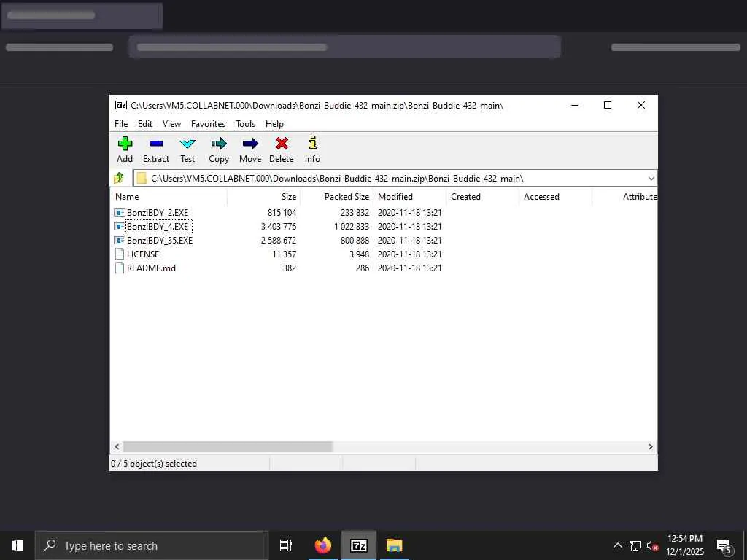Click horizontal scrollbar right arrow
The height and width of the screenshot is (560, 747).
click(x=650, y=446)
